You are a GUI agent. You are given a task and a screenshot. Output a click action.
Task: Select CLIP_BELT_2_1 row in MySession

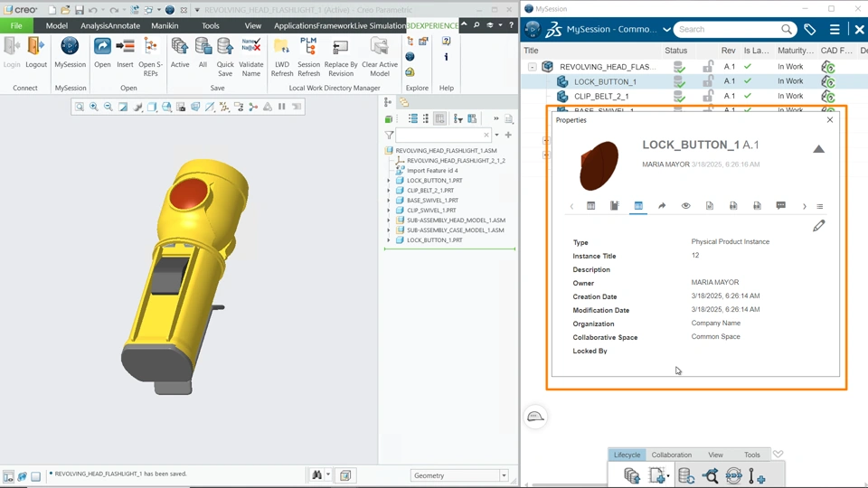[601, 96]
